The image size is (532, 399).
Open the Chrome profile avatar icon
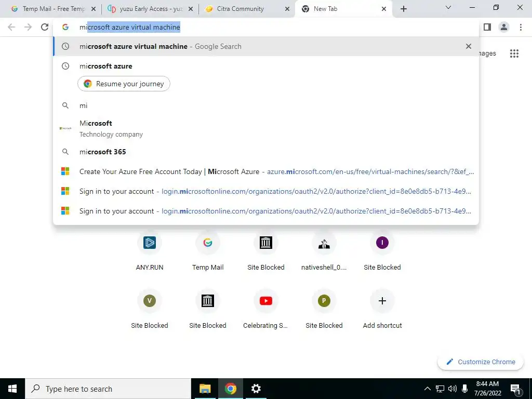click(x=504, y=27)
